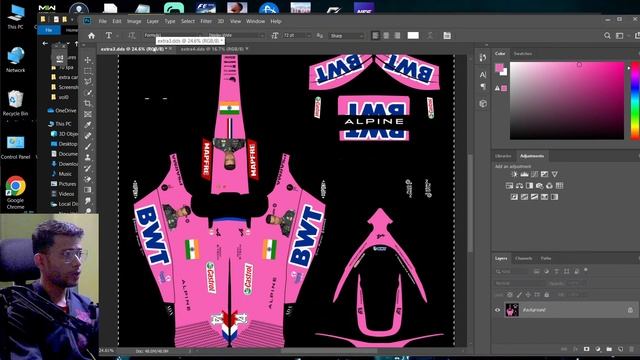Select the Move tool in toolbar

pos(88,60)
